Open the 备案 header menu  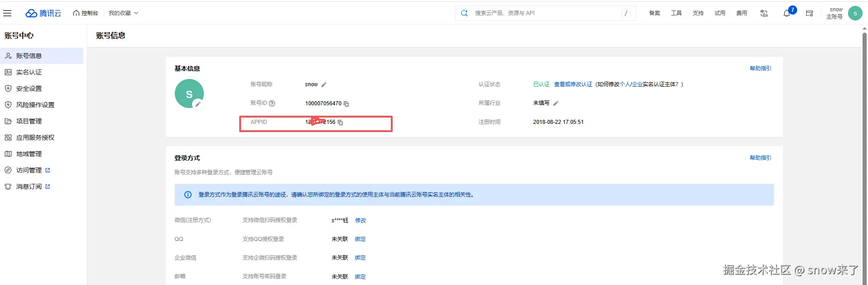click(x=655, y=13)
